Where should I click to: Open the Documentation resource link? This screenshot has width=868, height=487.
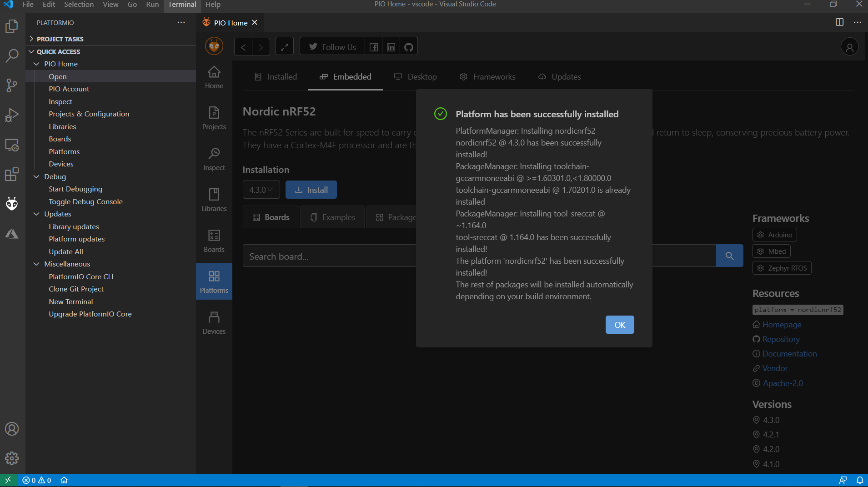pyautogui.click(x=789, y=354)
